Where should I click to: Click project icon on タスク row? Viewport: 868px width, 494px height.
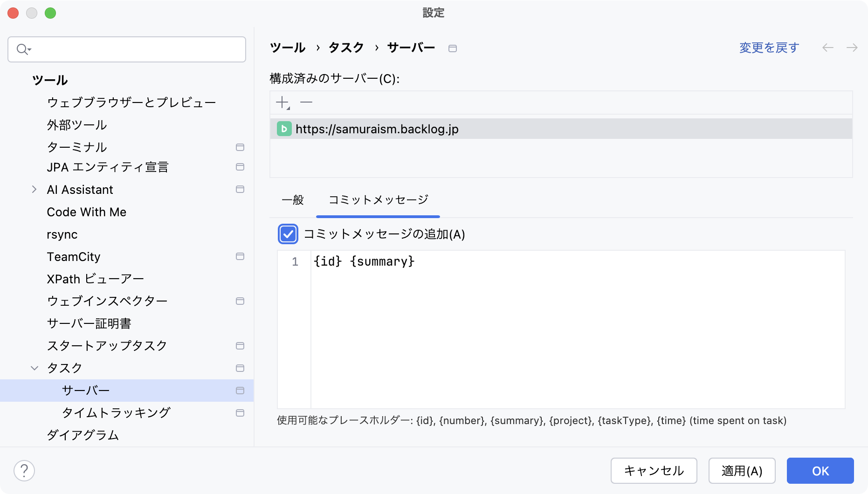pos(240,368)
